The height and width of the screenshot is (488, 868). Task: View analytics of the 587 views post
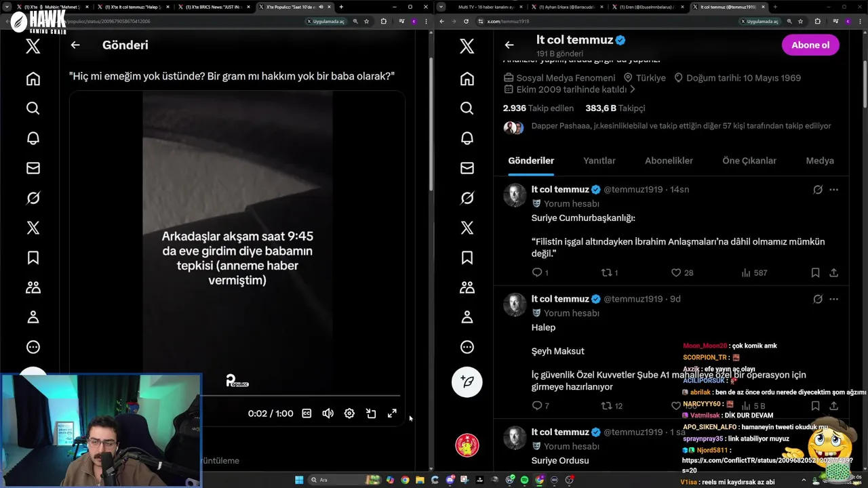753,272
